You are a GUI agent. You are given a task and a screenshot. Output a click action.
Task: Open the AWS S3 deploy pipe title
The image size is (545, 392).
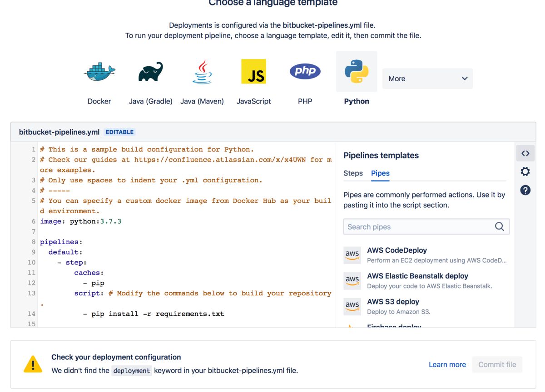pos(393,302)
